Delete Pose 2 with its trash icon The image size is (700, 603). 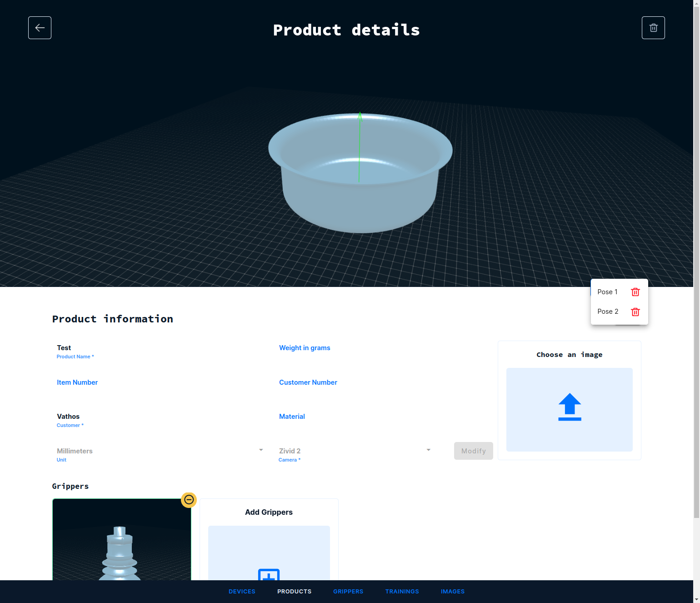click(635, 312)
